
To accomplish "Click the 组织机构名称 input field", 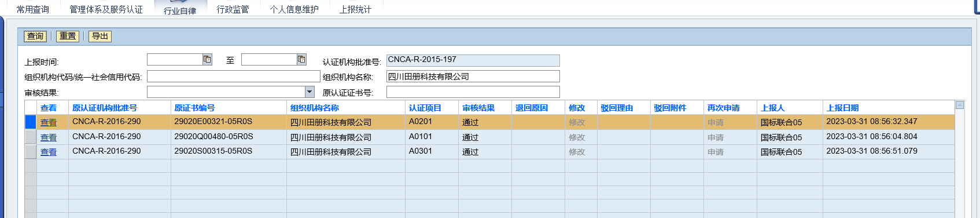I will tap(473, 77).
